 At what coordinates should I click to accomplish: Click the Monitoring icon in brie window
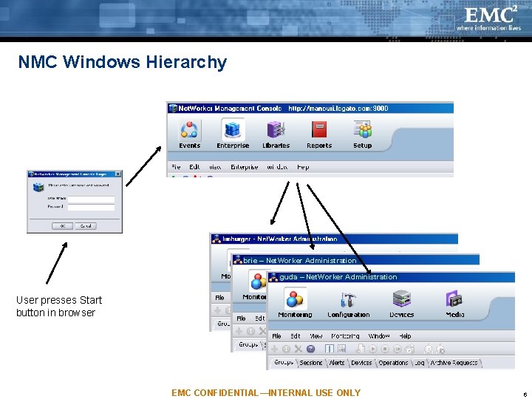coord(258,281)
